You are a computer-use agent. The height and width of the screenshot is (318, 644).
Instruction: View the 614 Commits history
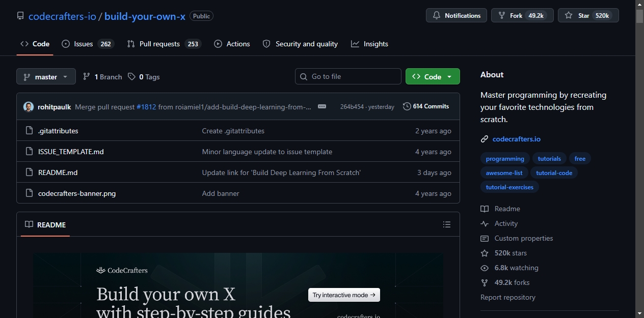426,106
